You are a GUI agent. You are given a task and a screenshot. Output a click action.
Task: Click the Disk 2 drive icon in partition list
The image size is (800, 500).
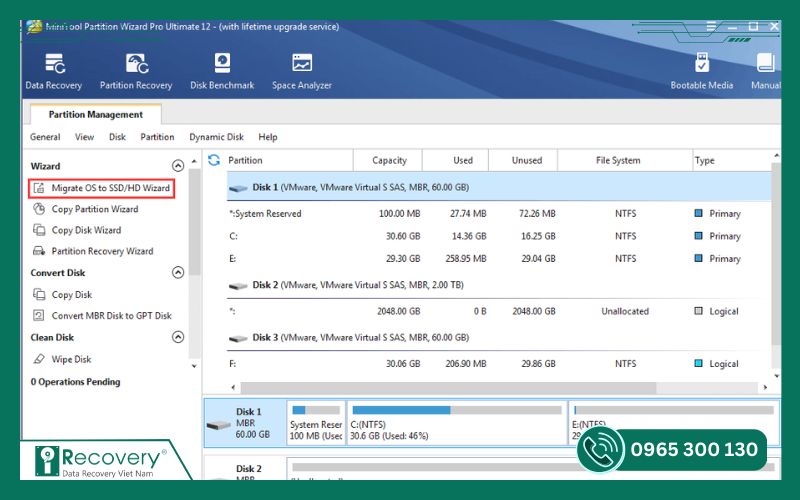[238, 286]
